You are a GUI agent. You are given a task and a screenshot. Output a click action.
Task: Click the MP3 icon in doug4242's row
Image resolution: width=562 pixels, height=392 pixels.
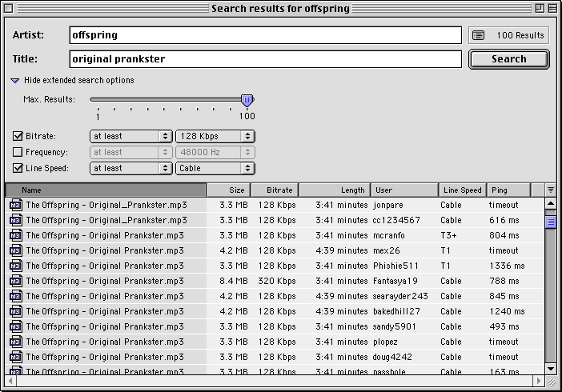[x=16, y=357]
